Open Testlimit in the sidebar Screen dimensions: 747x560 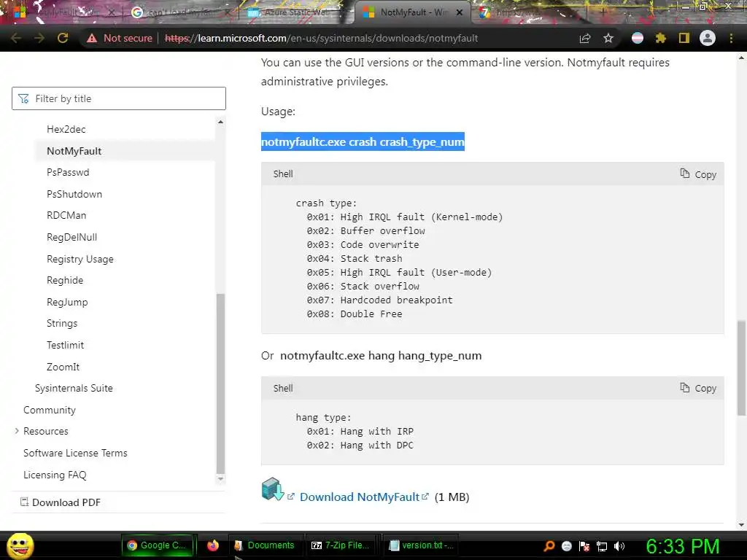[65, 345]
